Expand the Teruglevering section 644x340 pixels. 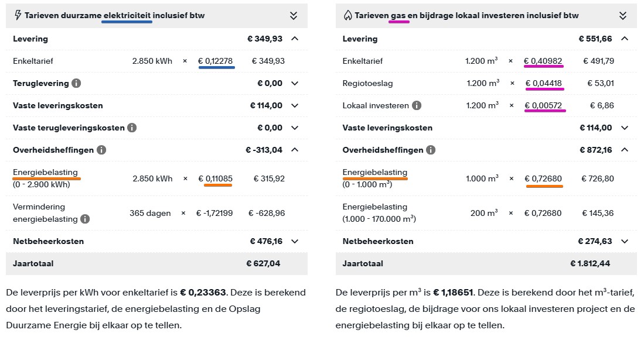(x=295, y=83)
